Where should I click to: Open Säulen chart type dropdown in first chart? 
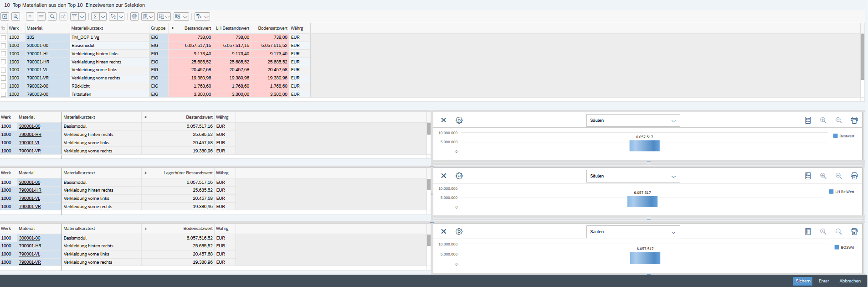click(633, 120)
